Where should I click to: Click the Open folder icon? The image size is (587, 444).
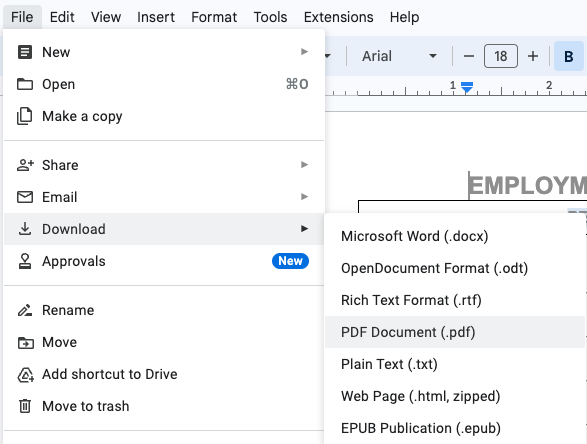click(25, 84)
